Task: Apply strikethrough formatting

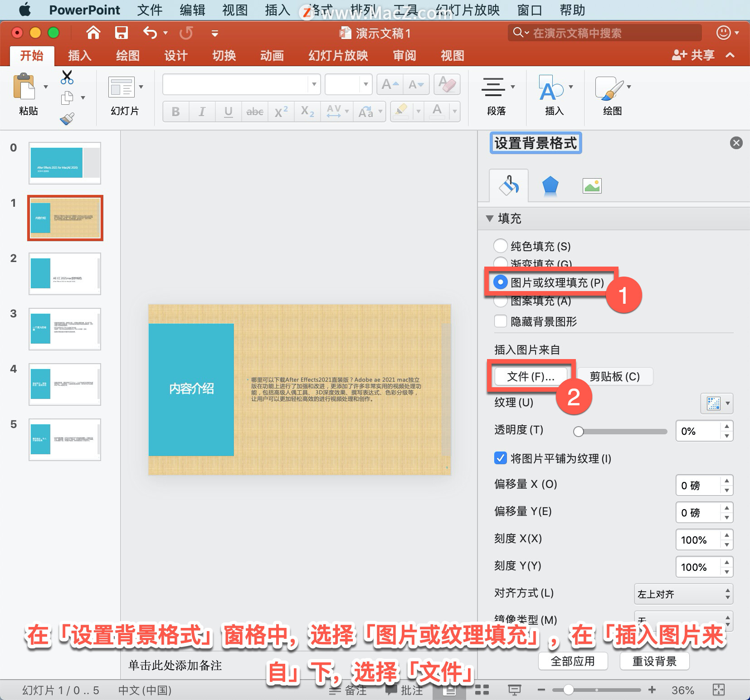Action: [255, 112]
